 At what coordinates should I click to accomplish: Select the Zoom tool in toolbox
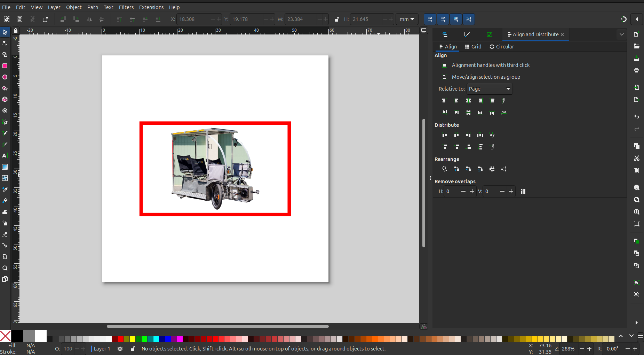coord(5,268)
